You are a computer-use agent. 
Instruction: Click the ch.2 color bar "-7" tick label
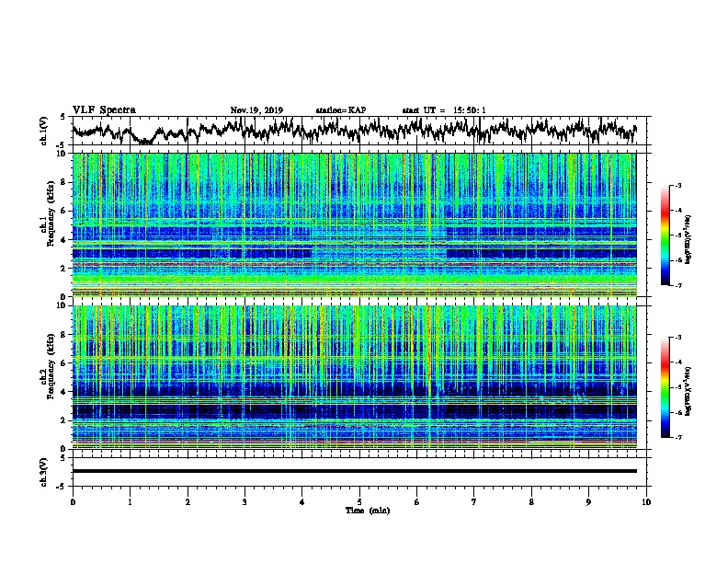678,437
